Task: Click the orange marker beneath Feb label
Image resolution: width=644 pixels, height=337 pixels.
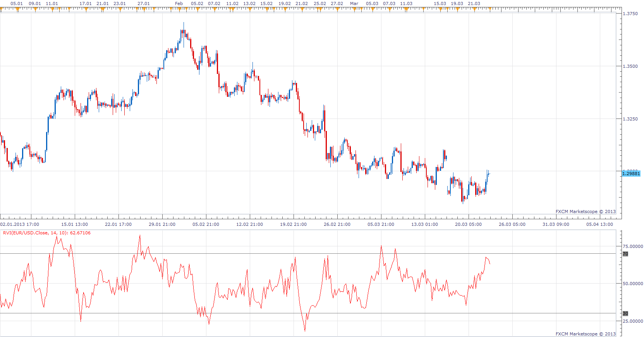Action: 179,10
